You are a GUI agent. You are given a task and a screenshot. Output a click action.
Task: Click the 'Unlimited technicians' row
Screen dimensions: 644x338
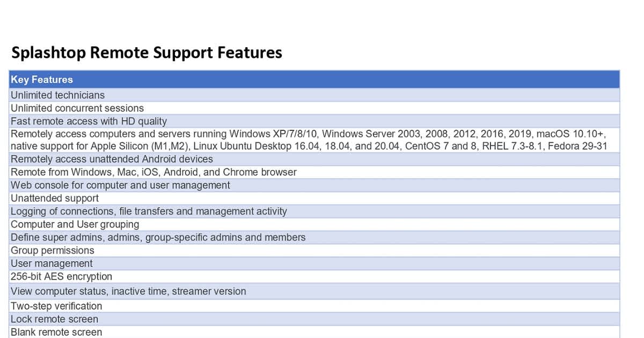pyautogui.click(x=314, y=95)
